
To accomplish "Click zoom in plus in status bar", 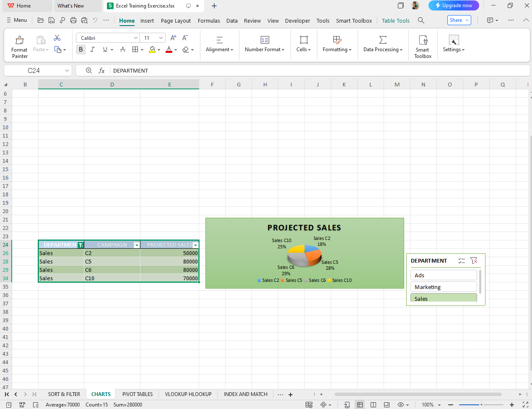I will [x=512, y=405].
